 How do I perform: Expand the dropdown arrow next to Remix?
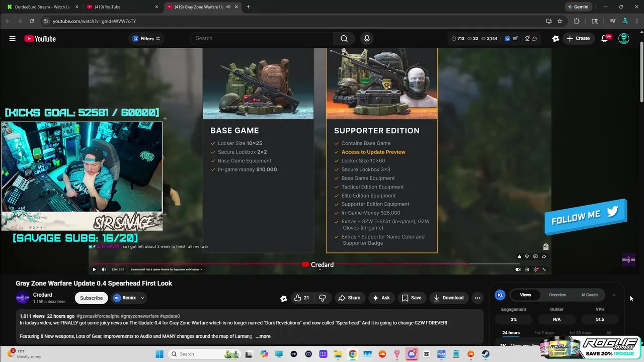(142, 298)
